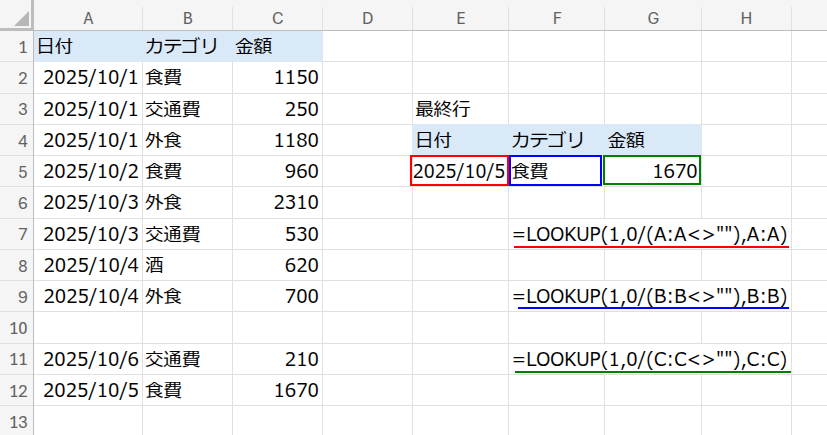827x435 pixels.
Task: Select amount cell 1670 in column C
Action: (x=277, y=390)
